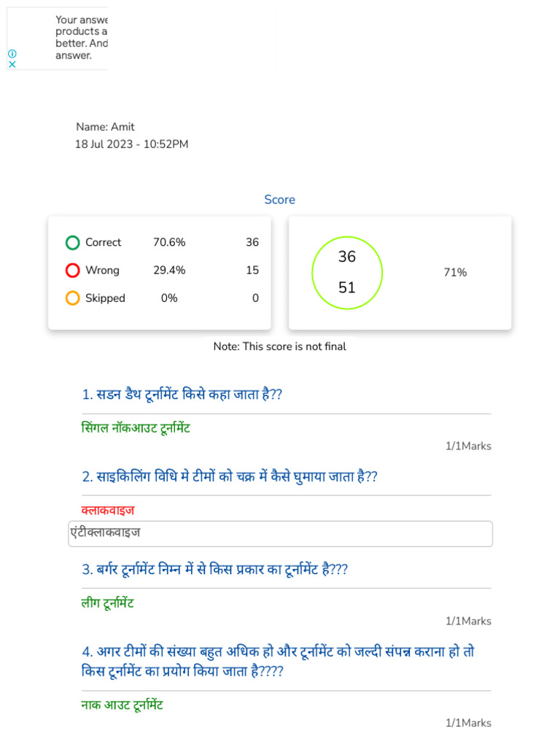
Task: Select the answer नाक आउट टूर्नामेंट
Action: [122, 705]
